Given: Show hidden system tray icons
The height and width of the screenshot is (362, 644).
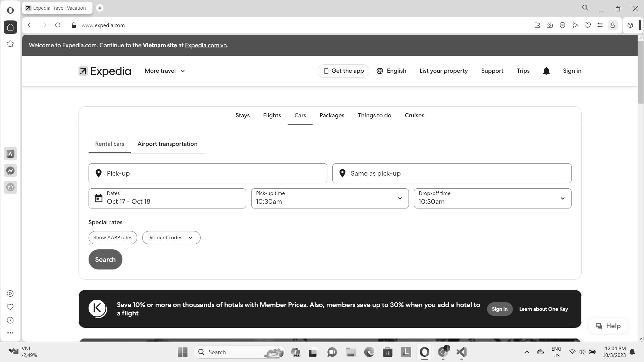Looking at the screenshot, I should click(x=527, y=352).
